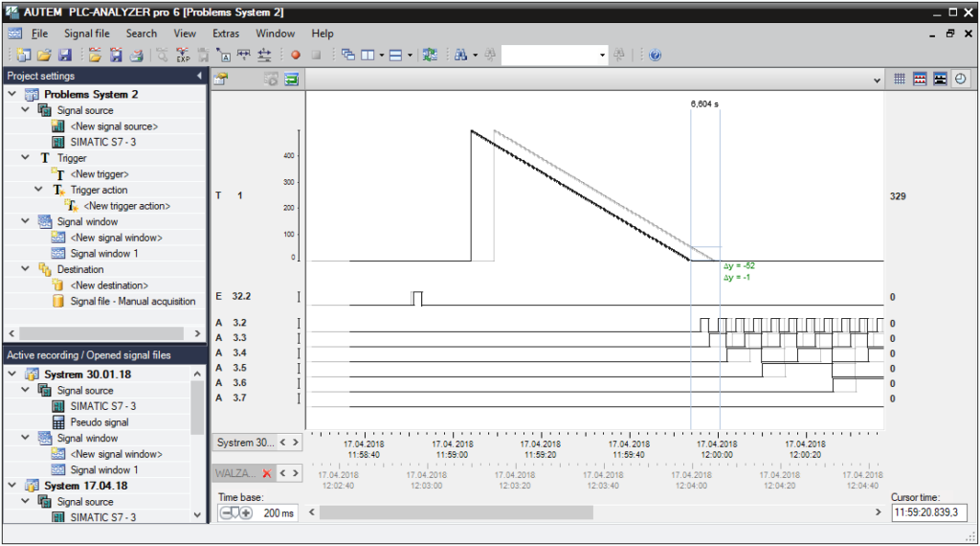Image resolution: width=980 pixels, height=546 pixels.
Task: Click the green signal comparison toolbar icon
Action: pos(430,55)
